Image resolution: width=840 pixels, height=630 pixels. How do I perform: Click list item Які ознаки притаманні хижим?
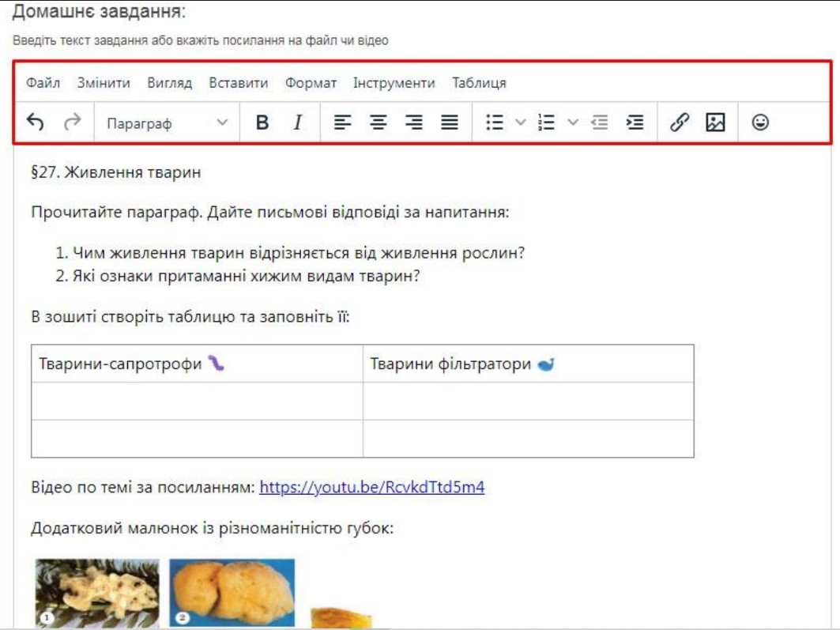(246, 276)
